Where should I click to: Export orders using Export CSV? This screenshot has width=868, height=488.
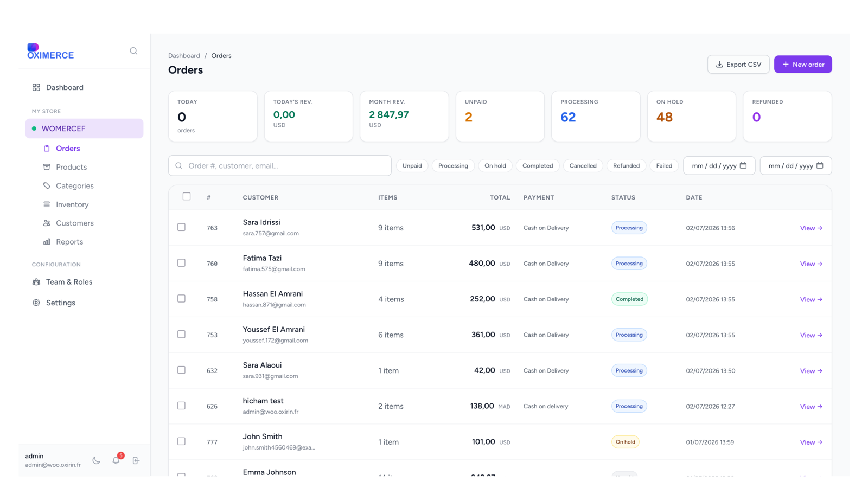pos(738,65)
